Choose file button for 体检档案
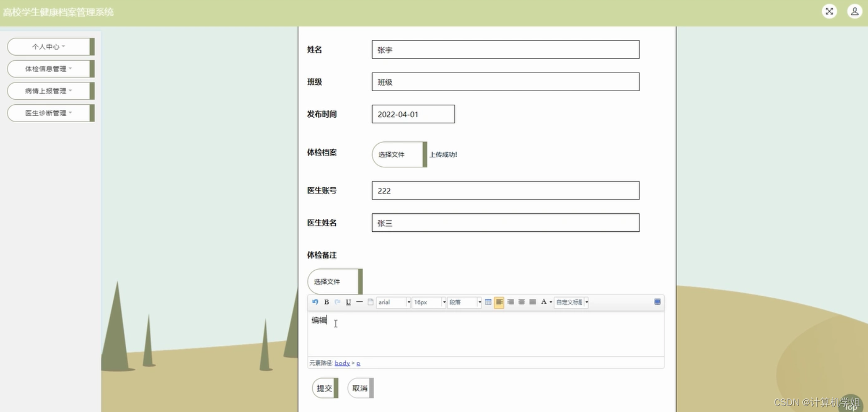Image resolution: width=868 pixels, height=412 pixels. (x=399, y=154)
